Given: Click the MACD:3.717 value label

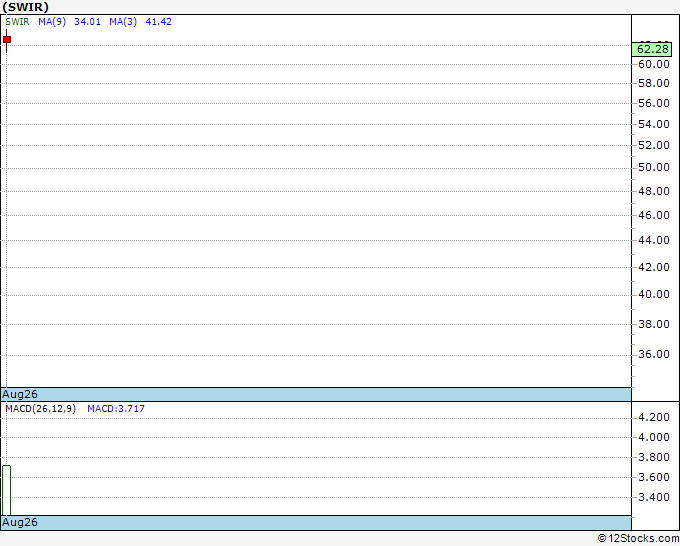Looking at the screenshot, I should 116,409.
